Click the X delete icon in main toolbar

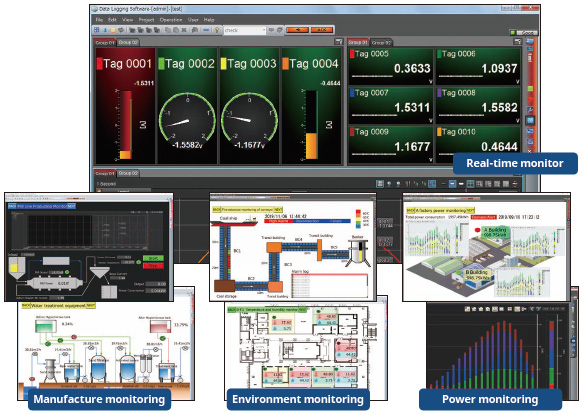(x=184, y=30)
